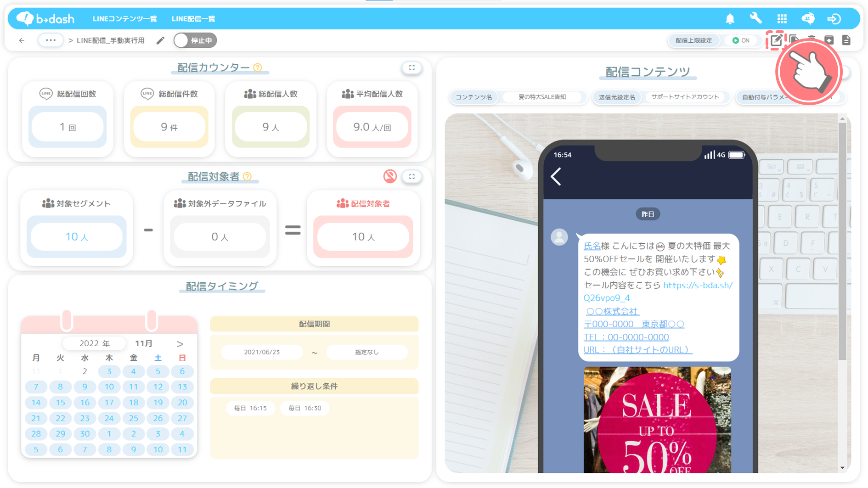The width and height of the screenshot is (868, 488).
Task: Click the archive download box icon
Action: point(829,40)
